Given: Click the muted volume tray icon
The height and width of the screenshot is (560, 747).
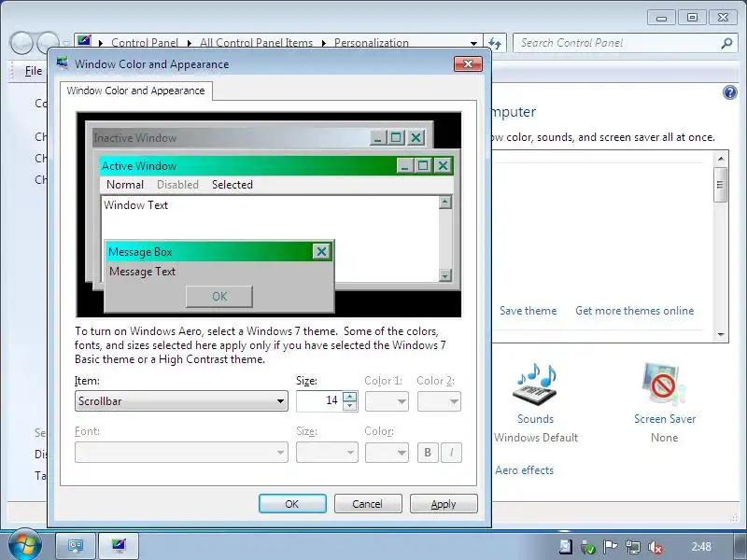Looking at the screenshot, I should (x=656, y=547).
